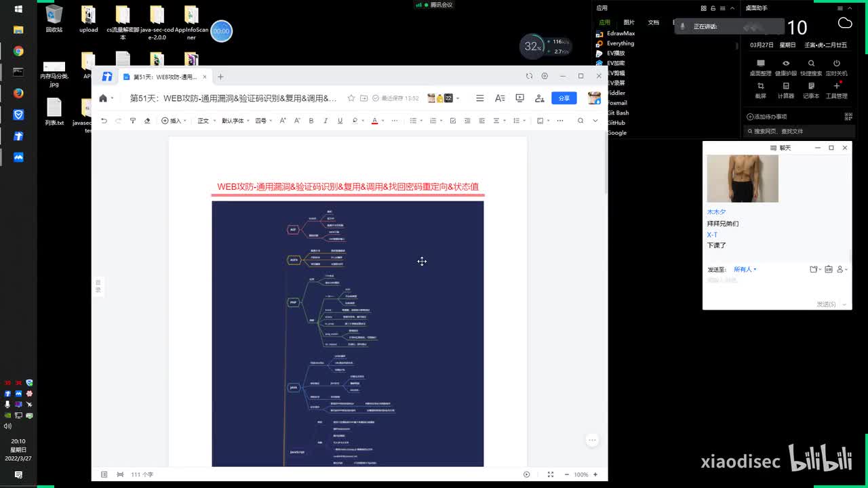This screenshot has width=868, height=488.
Task: Enter fullscreen from the status bar
Action: pos(550,474)
